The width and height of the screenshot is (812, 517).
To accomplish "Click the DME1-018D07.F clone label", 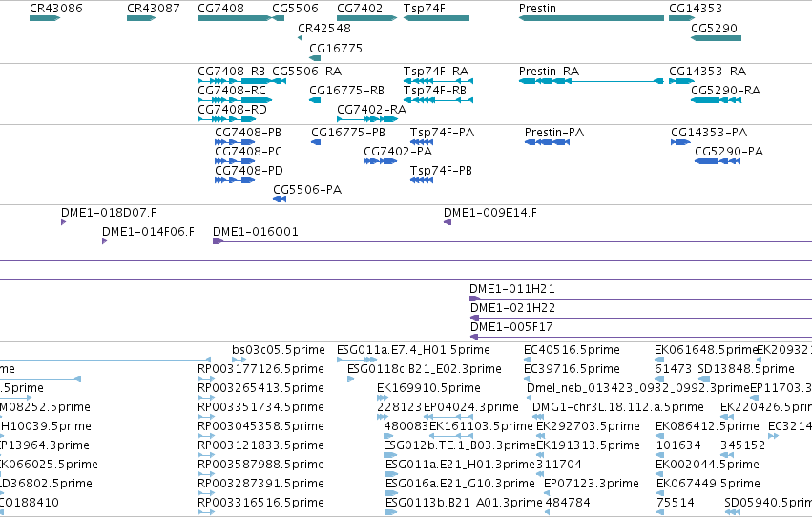I will pyautogui.click(x=109, y=213).
